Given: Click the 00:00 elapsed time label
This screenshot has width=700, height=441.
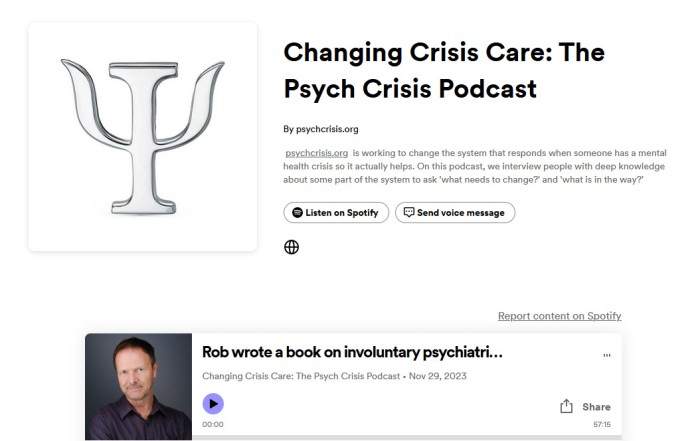Looking at the screenshot, I should [x=212, y=424].
